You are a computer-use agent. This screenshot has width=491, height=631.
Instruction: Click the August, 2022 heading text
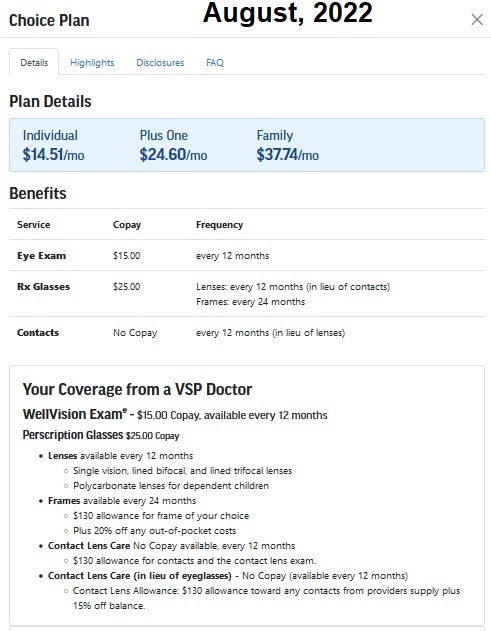pos(288,13)
